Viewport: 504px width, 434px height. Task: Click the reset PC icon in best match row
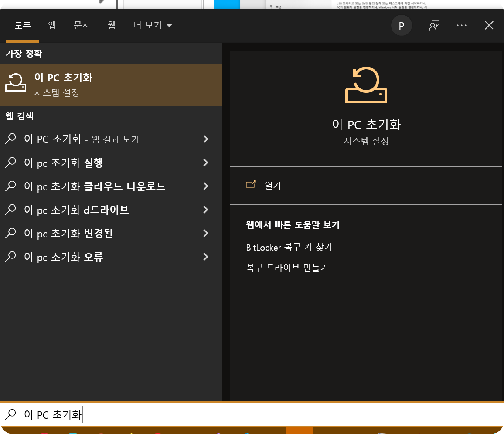point(16,82)
